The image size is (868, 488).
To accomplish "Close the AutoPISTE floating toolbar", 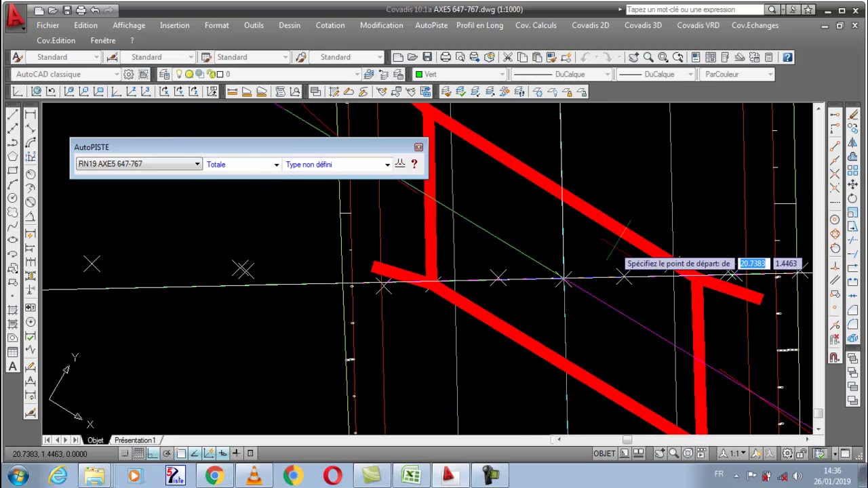I will [418, 147].
